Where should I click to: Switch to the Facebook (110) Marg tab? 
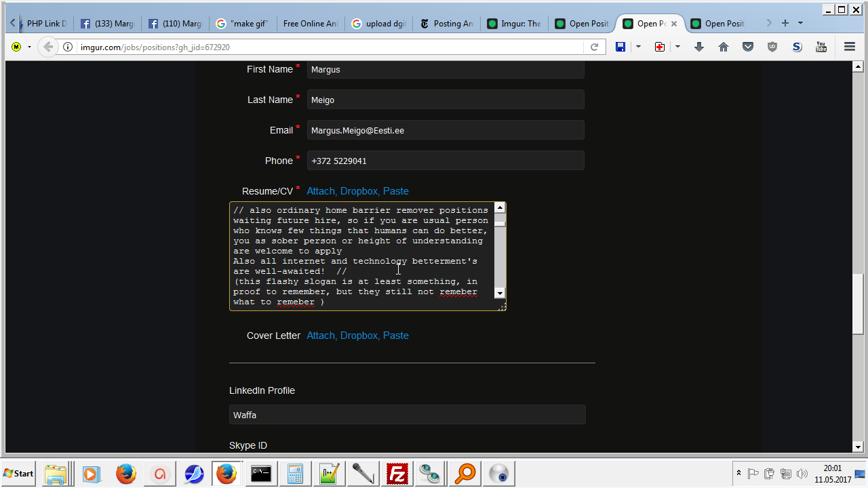[175, 24]
